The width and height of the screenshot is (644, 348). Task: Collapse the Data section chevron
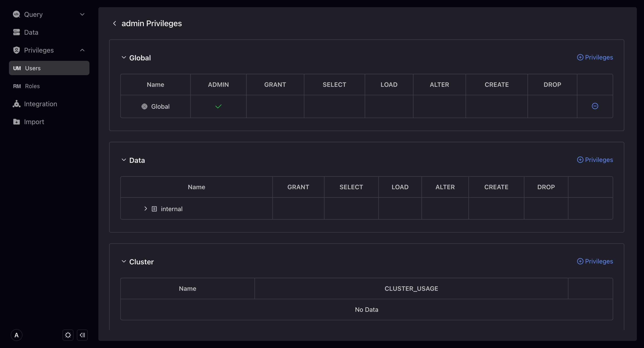[x=124, y=160]
